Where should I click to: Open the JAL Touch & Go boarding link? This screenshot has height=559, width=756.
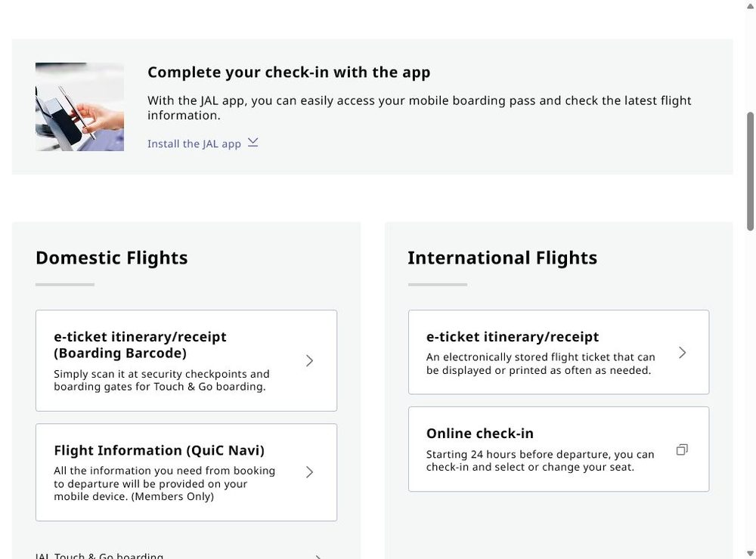click(179, 556)
